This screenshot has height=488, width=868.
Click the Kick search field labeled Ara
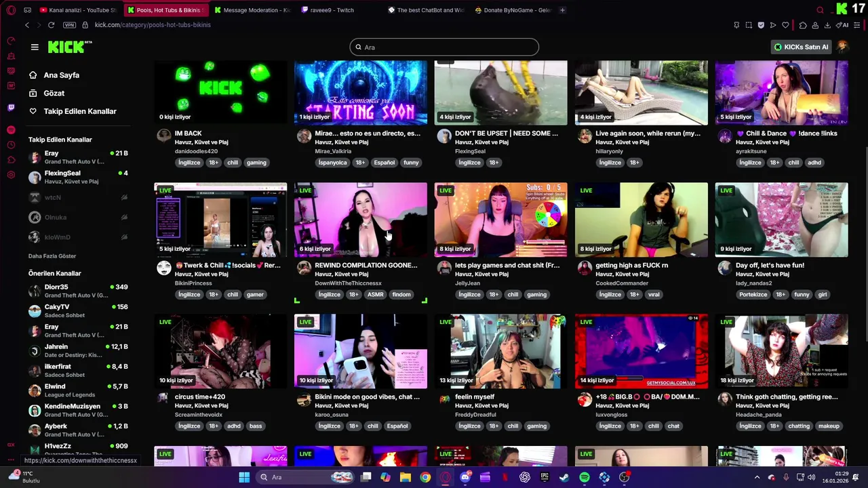[444, 47]
